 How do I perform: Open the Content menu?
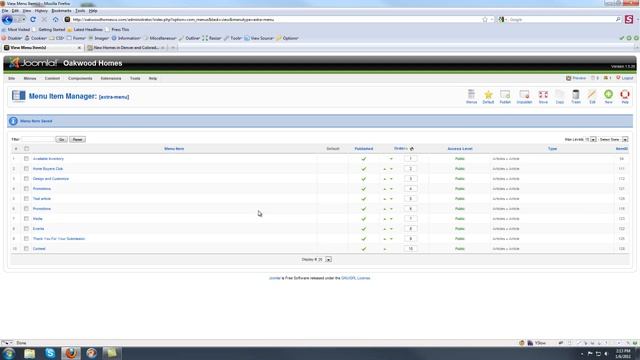click(52, 78)
